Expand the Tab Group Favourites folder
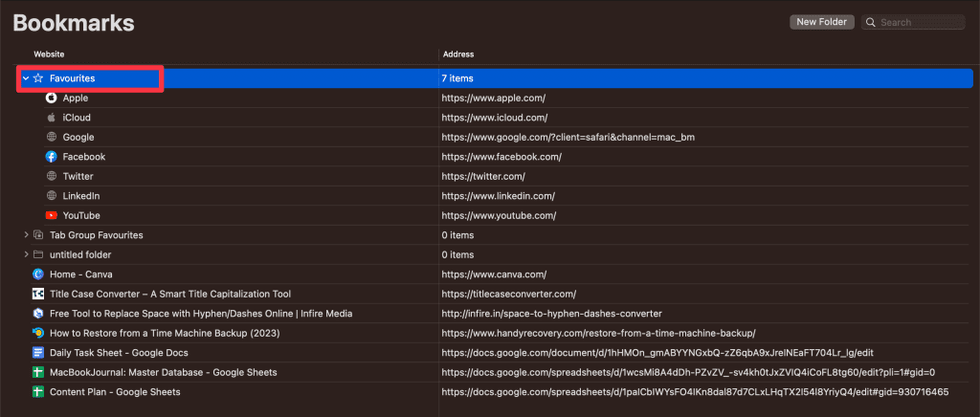Image resolution: width=980 pixels, height=417 pixels. click(x=26, y=235)
